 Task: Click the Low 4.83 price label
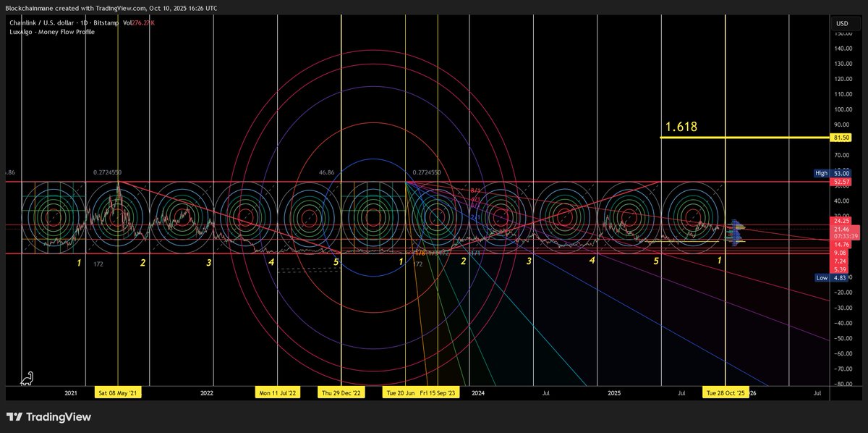[x=832, y=277]
